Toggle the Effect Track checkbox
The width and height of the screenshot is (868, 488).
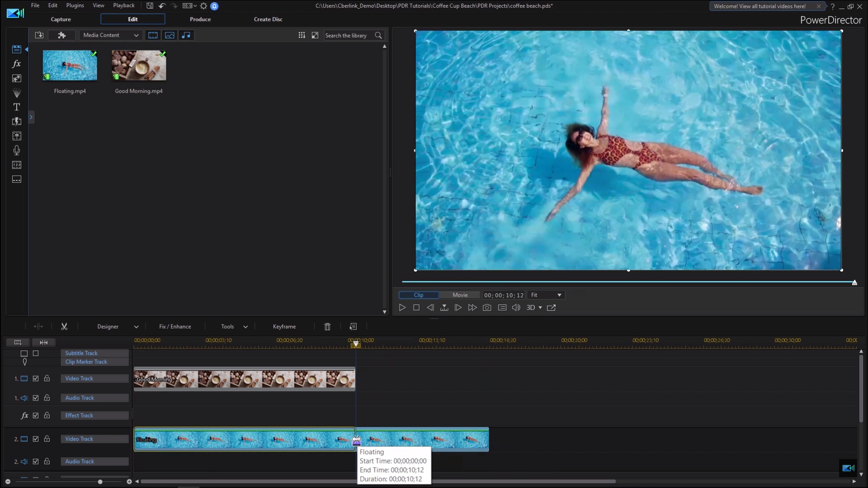pyautogui.click(x=36, y=415)
